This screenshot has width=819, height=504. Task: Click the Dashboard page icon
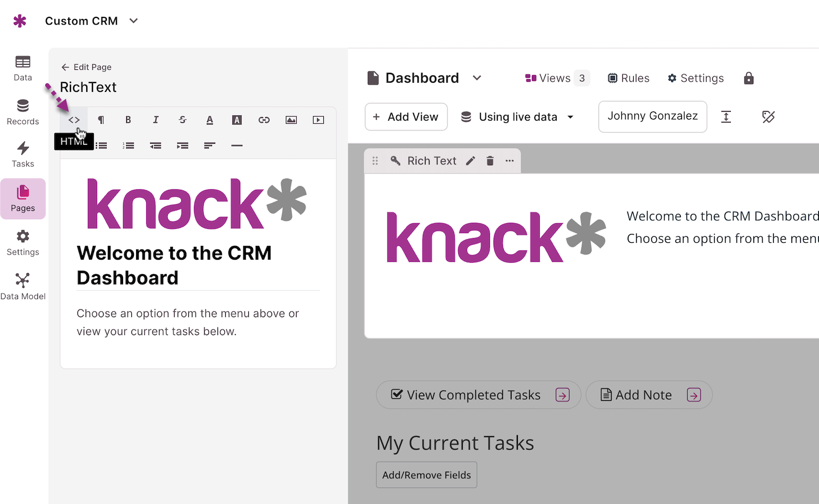373,78
